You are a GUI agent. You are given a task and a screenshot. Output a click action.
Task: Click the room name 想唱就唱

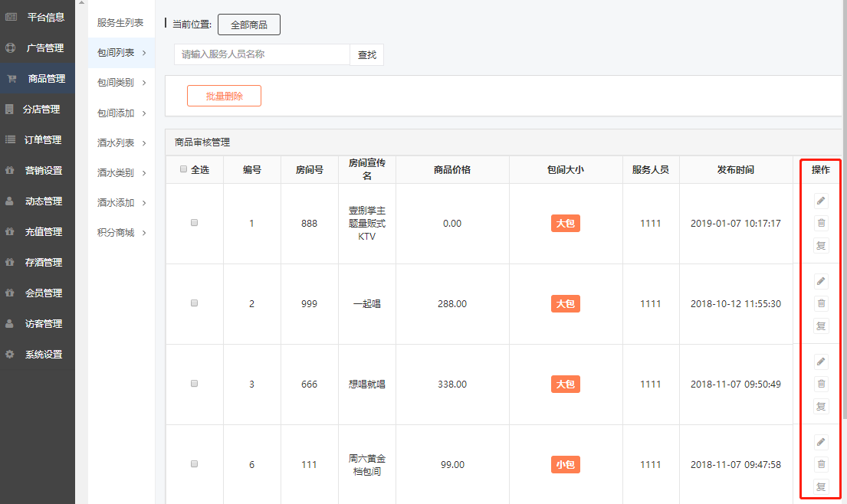(x=367, y=385)
